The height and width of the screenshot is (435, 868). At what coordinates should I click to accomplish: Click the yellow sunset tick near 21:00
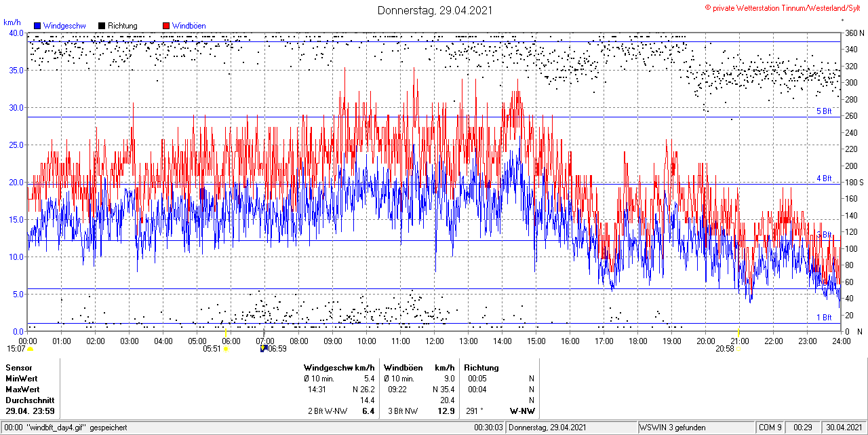point(738,331)
